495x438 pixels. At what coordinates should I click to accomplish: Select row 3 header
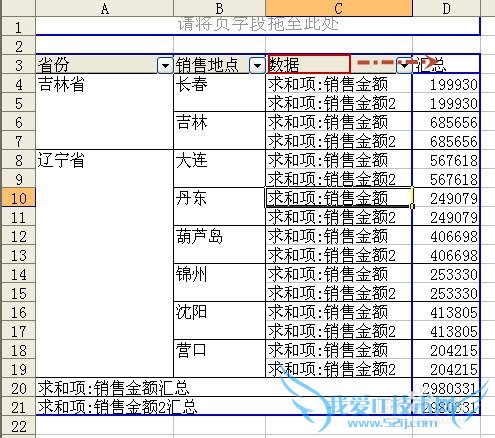point(18,65)
